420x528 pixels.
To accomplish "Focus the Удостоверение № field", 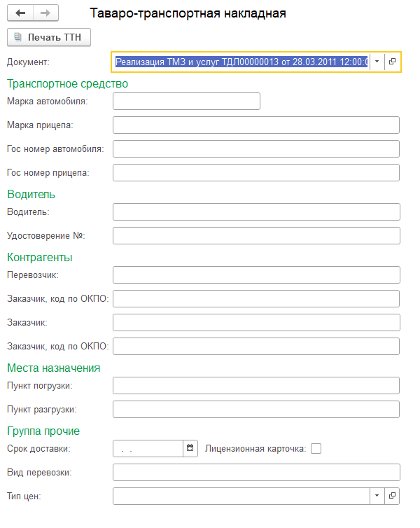I will (255, 235).
